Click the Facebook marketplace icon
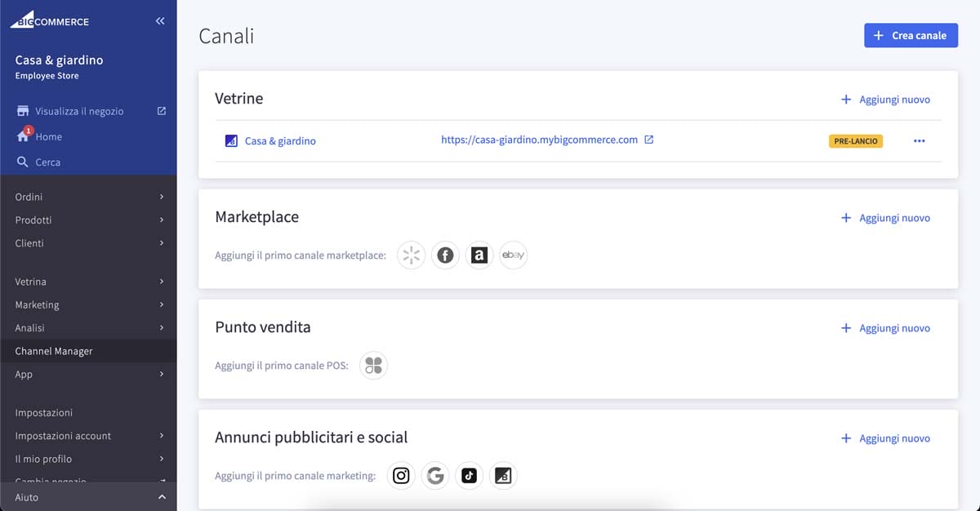Screen dimensions: 980x511 point(445,255)
